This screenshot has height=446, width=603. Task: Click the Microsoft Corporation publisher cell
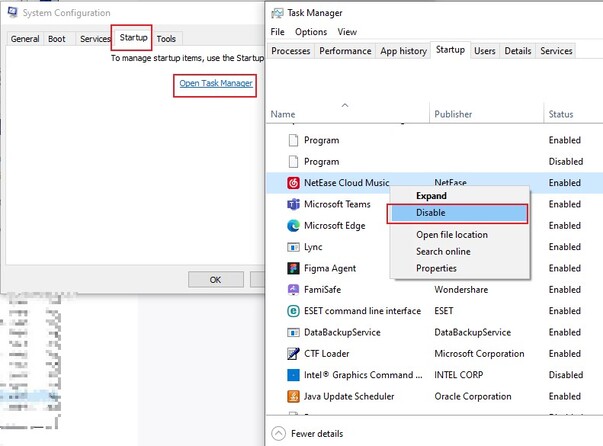[479, 354]
